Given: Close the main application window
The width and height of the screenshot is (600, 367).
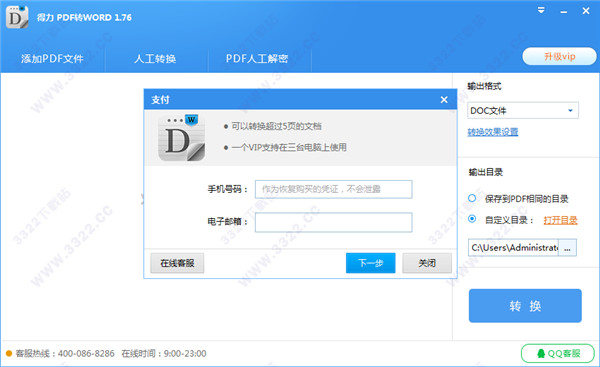Looking at the screenshot, I should coord(586,11).
